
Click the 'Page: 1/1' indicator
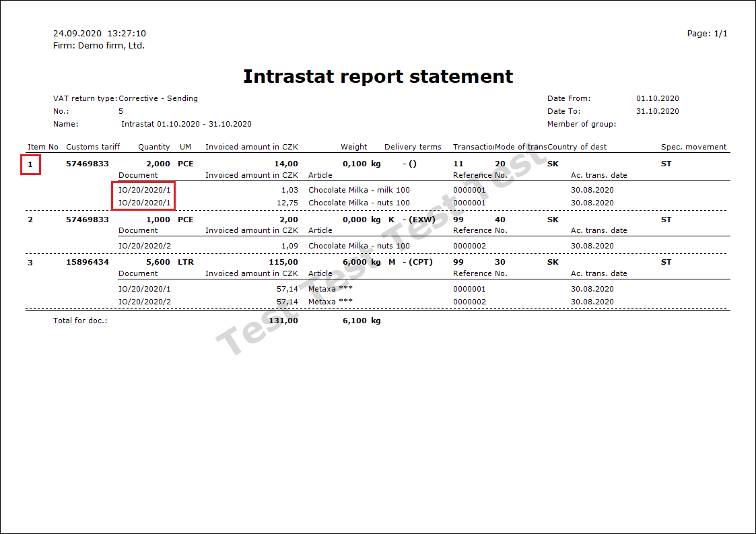coord(707,33)
